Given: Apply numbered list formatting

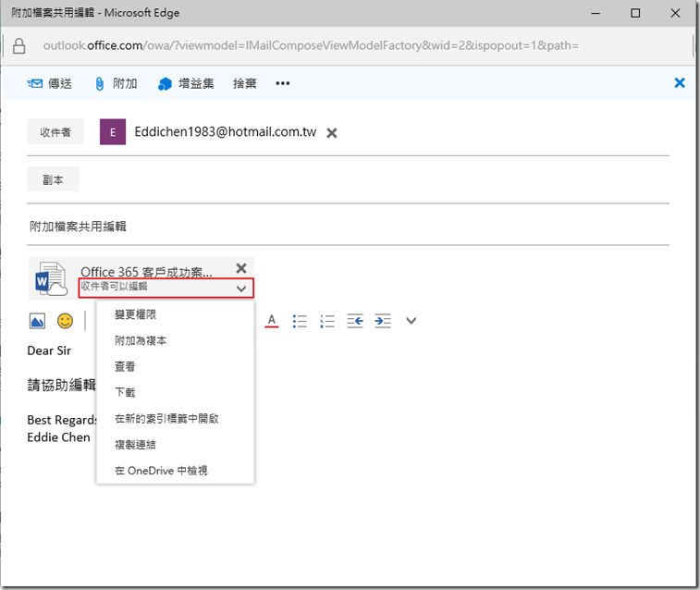Looking at the screenshot, I should [x=326, y=321].
